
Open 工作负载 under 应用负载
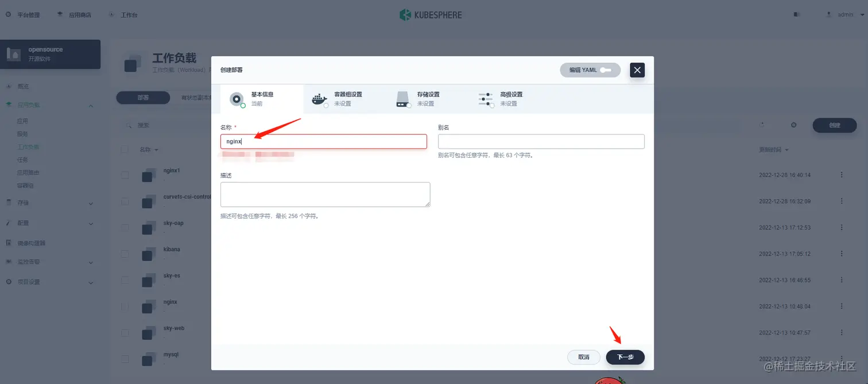coord(28,147)
